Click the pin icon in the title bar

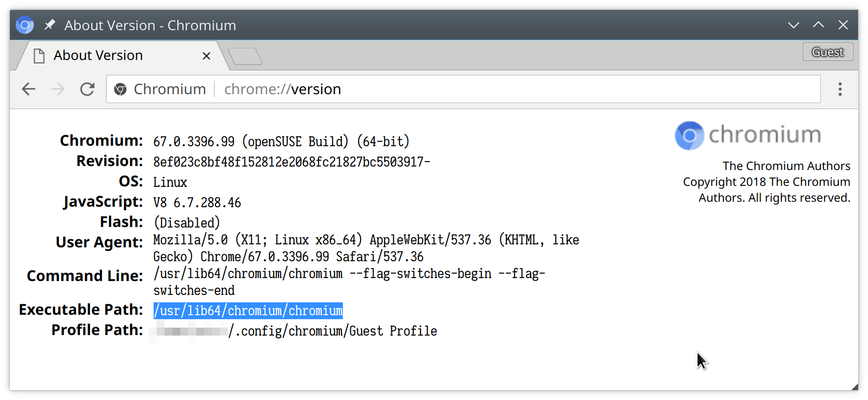point(50,25)
